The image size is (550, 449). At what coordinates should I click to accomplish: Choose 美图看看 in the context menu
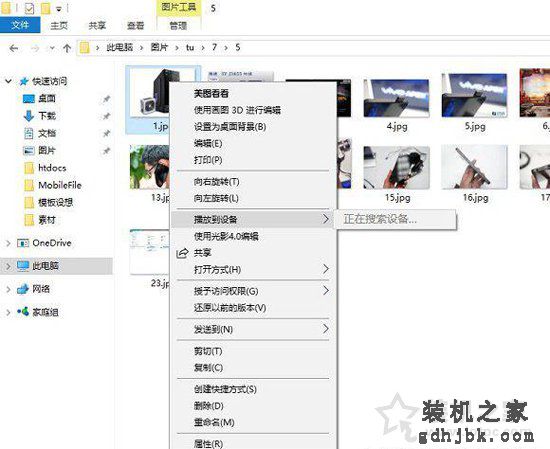pyautogui.click(x=211, y=93)
